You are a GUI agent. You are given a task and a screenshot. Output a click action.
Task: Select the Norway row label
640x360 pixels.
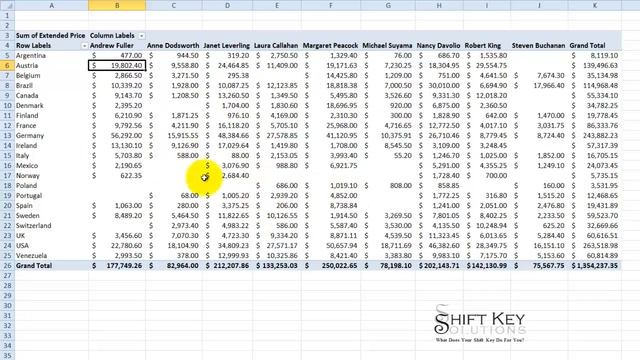click(51, 176)
